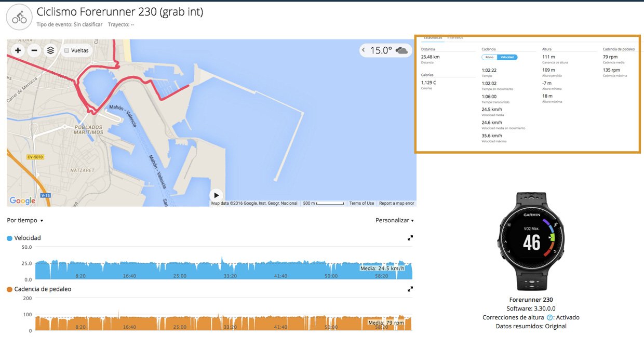
Task: Click Software: 3.30.0.0 text
Action: [531, 308]
